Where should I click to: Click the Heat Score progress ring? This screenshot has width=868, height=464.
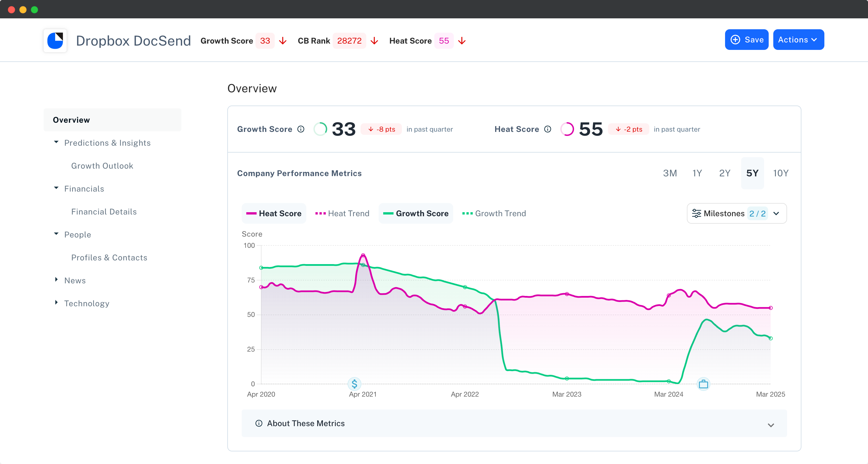click(x=567, y=129)
